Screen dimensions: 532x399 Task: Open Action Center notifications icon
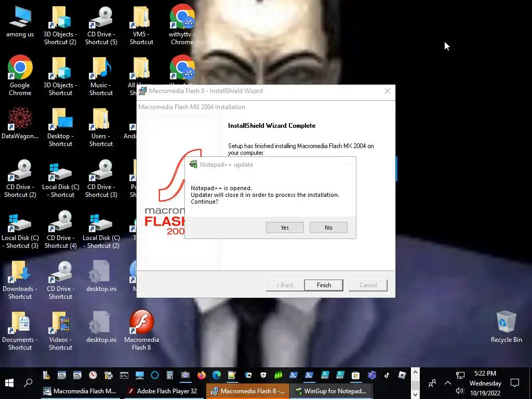pyautogui.click(x=515, y=383)
